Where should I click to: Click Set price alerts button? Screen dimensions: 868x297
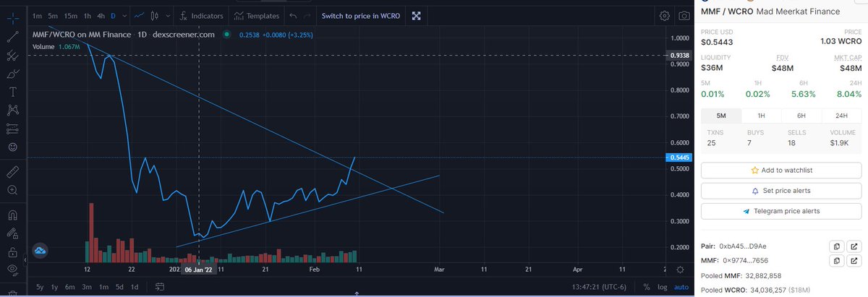click(x=781, y=191)
